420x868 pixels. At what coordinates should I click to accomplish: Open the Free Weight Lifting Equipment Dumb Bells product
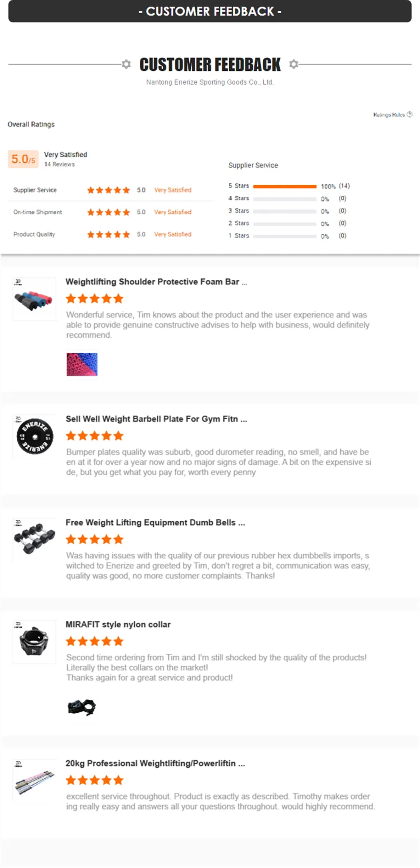(156, 522)
